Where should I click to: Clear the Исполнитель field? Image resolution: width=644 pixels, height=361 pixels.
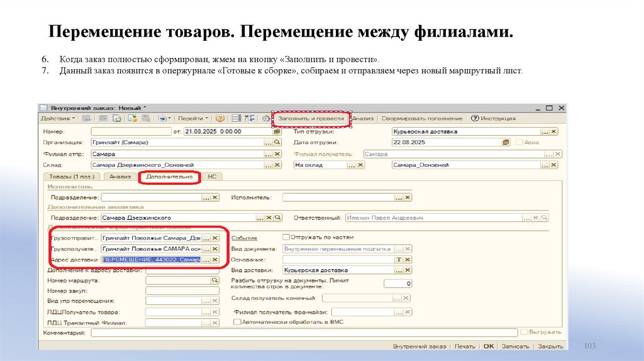(408, 197)
